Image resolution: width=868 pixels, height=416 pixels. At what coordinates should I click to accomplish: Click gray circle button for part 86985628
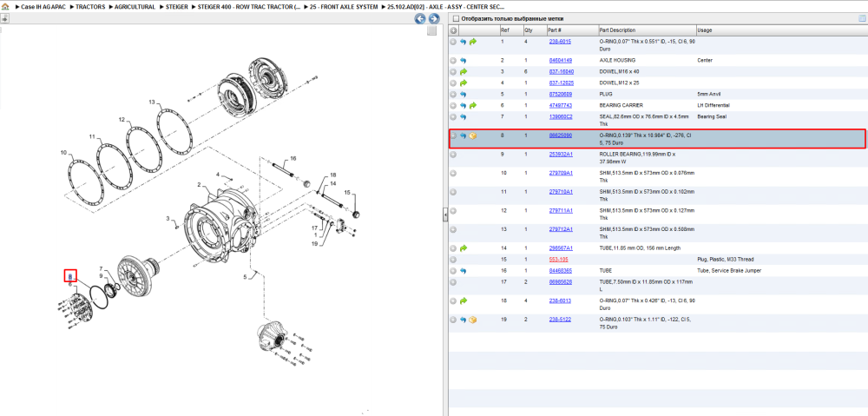click(453, 282)
